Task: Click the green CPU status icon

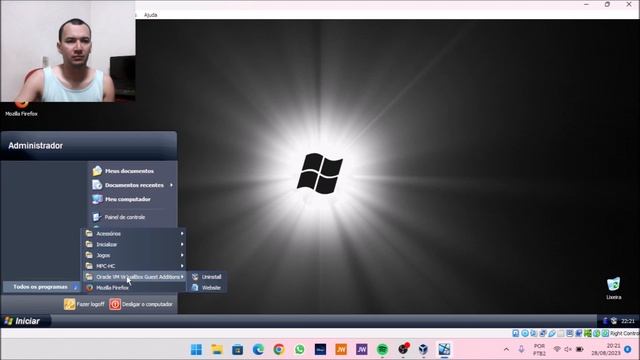Action: pos(588,333)
